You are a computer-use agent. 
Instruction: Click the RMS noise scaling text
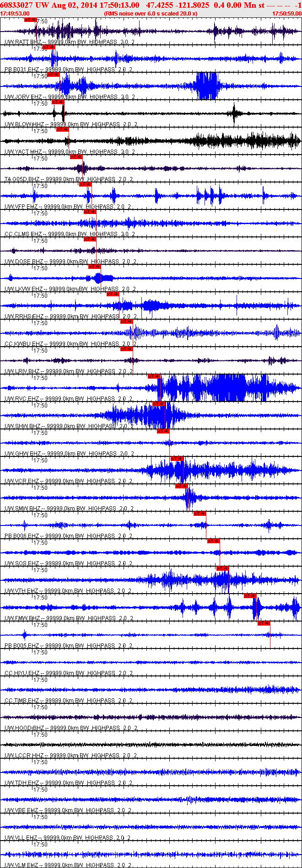tap(151, 14)
